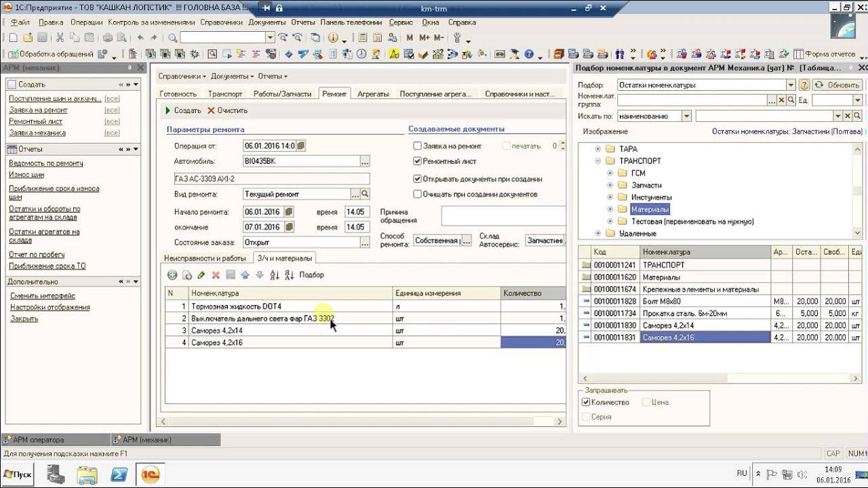Screen dimensions: 868x488
Task: Toggle Очищать при создании документов checkbox
Action: tap(418, 194)
